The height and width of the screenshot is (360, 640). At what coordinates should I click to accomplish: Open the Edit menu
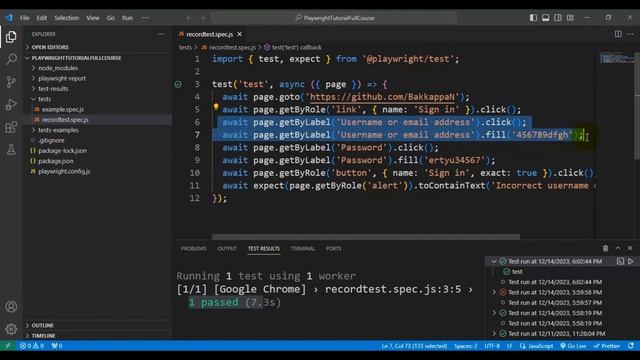click(x=42, y=18)
